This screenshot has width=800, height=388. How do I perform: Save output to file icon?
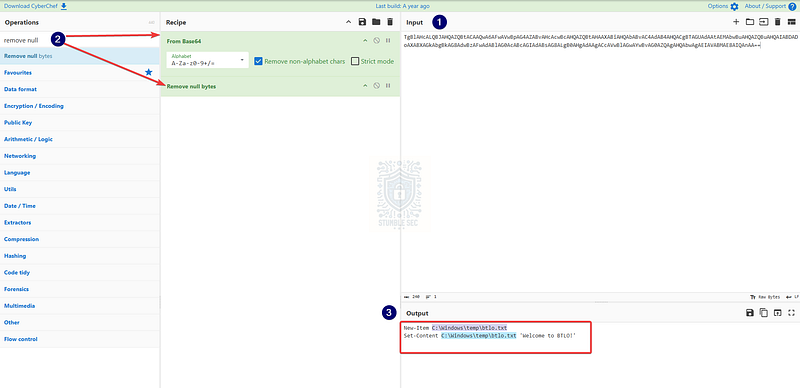[x=749, y=313]
